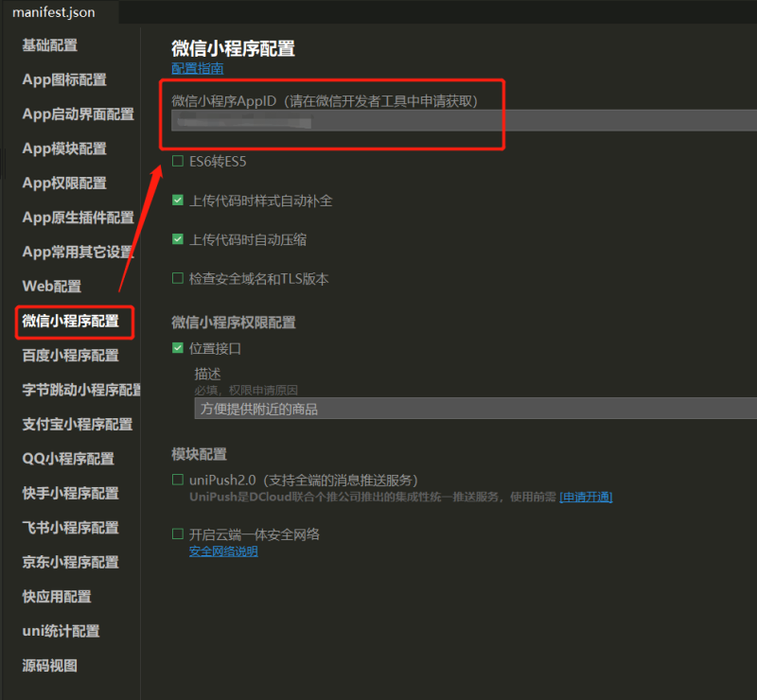This screenshot has height=700, width=757.
Task: Open App图标配置 section
Action: point(64,79)
